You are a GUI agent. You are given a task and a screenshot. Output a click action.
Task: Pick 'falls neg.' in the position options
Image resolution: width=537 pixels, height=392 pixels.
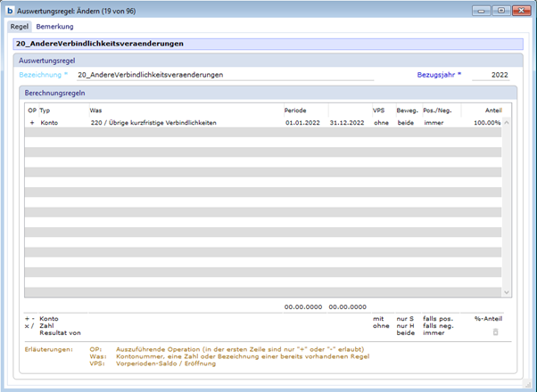[439, 326]
